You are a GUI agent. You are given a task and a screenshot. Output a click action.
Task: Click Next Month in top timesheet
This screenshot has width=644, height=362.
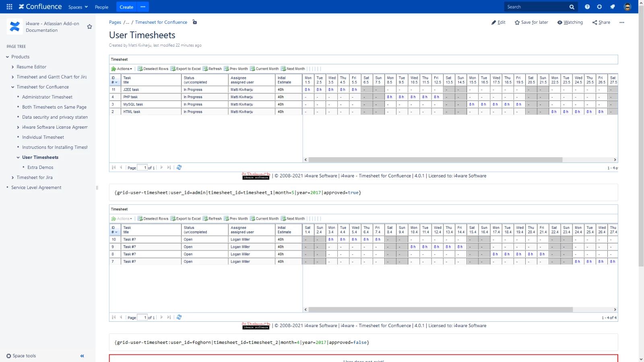click(293, 69)
